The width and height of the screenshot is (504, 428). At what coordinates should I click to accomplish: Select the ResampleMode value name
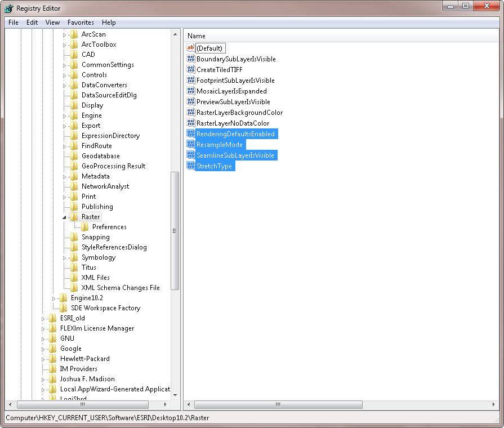[220, 145]
